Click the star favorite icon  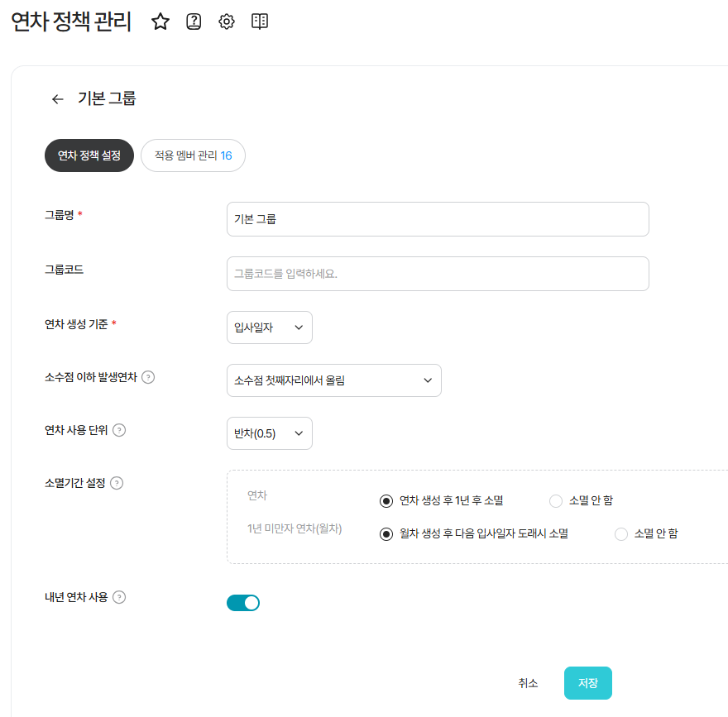pyautogui.click(x=160, y=22)
